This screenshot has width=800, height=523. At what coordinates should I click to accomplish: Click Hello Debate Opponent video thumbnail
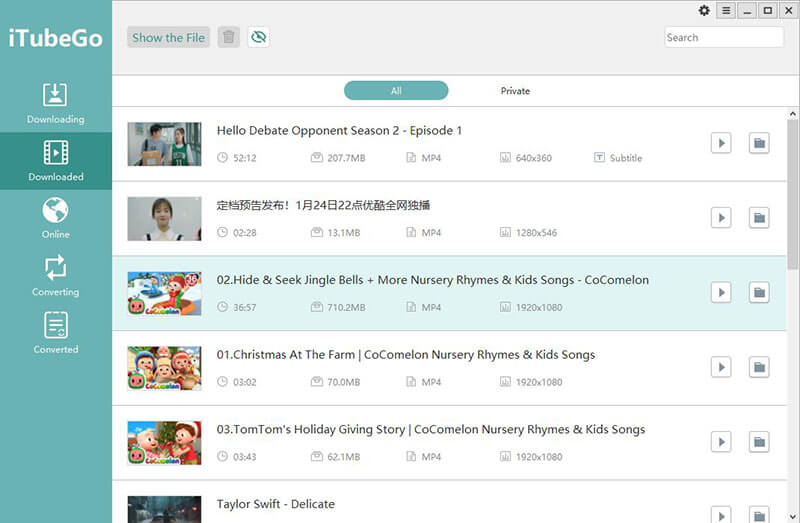(164, 144)
